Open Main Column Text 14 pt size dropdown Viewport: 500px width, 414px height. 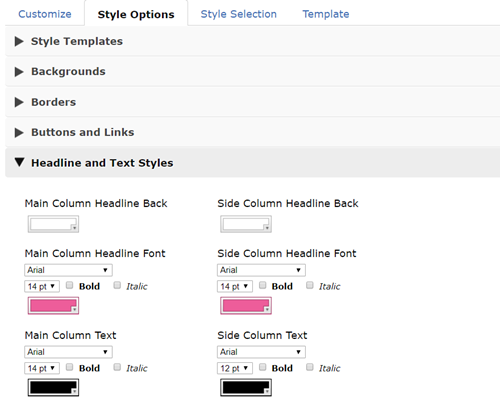[42, 368]
